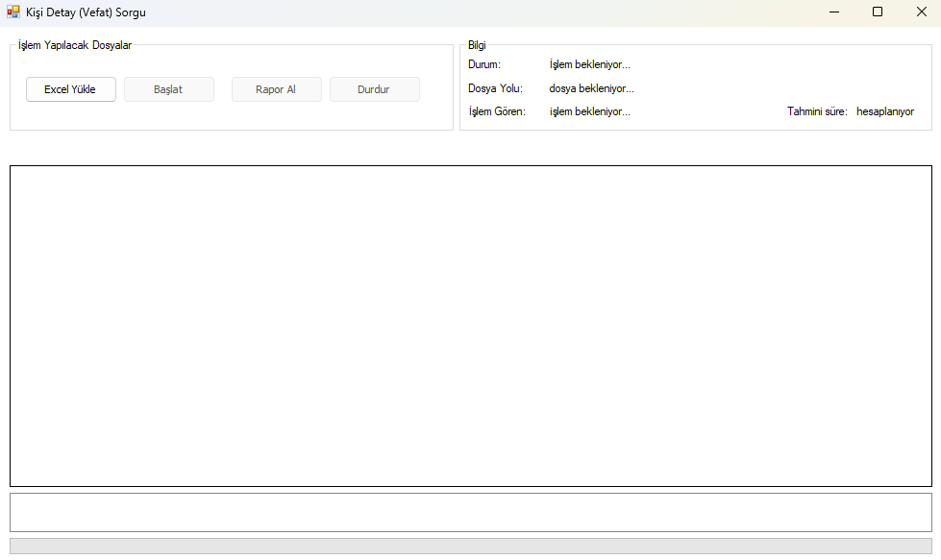This screenshot has height=560, width=941.
Task: Click the 'Bilgi' group box title
Action: [x=477, y=45]
